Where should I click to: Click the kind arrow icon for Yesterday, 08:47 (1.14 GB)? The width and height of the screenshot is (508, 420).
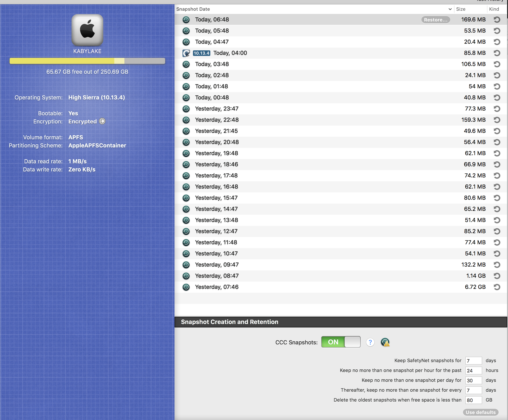[497, 276]
